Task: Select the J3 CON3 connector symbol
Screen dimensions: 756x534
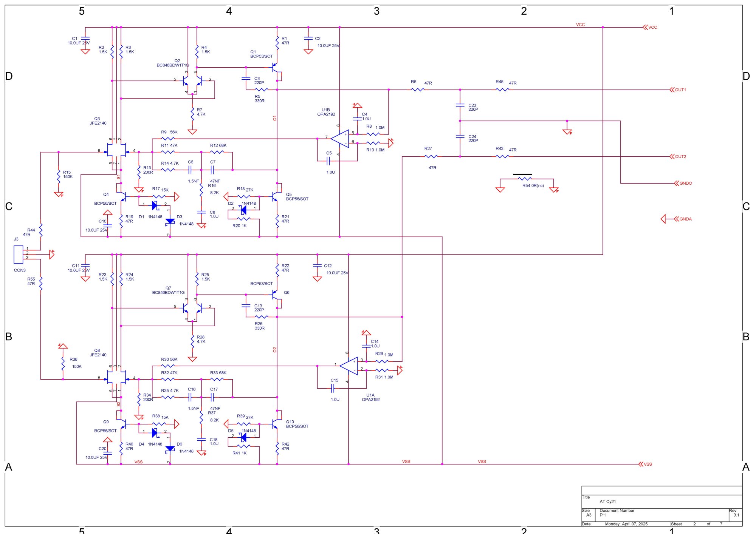Action: pos(18,255)
